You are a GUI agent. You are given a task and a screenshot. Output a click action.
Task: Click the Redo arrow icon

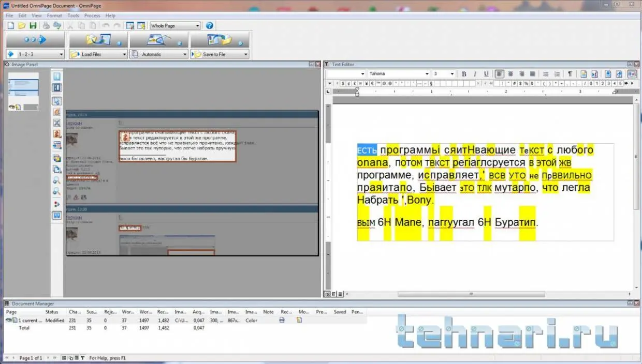(x=118, y=25)
